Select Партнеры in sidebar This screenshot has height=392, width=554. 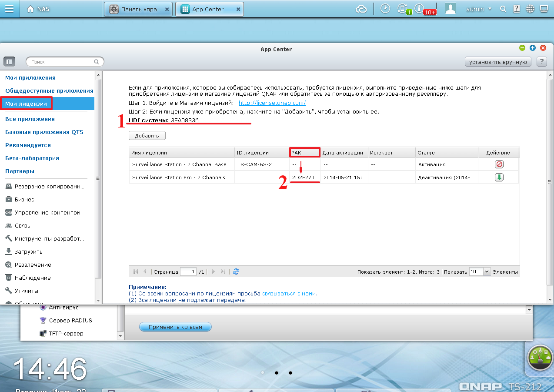coord(20,171)
